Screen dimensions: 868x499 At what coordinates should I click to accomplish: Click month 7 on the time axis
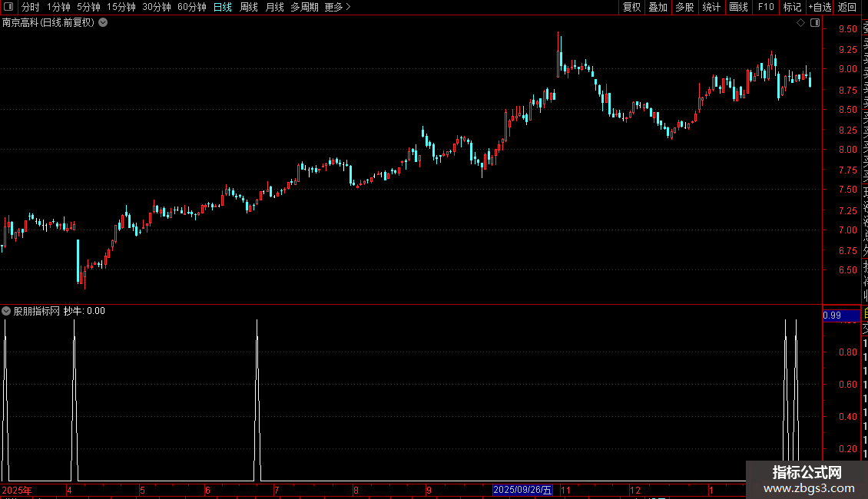277,490
